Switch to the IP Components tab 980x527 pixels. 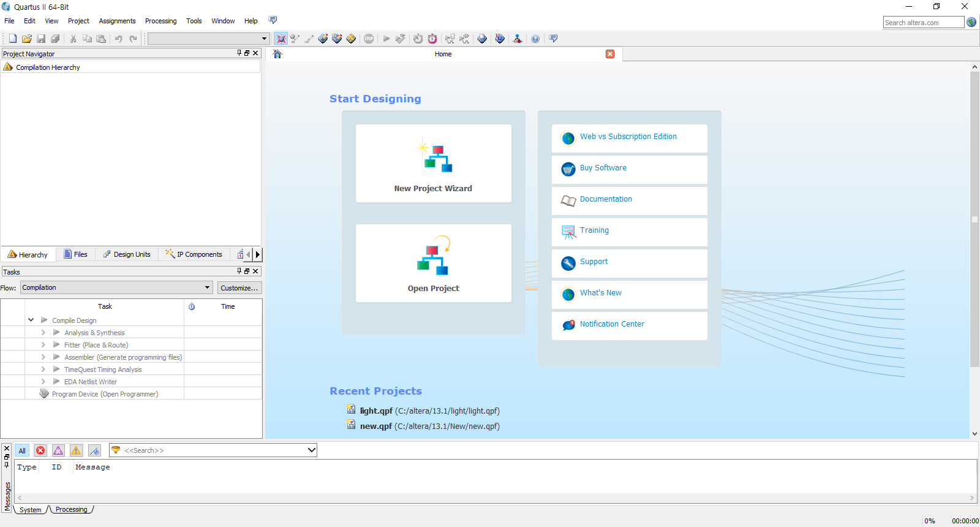(x=194, y=254)
